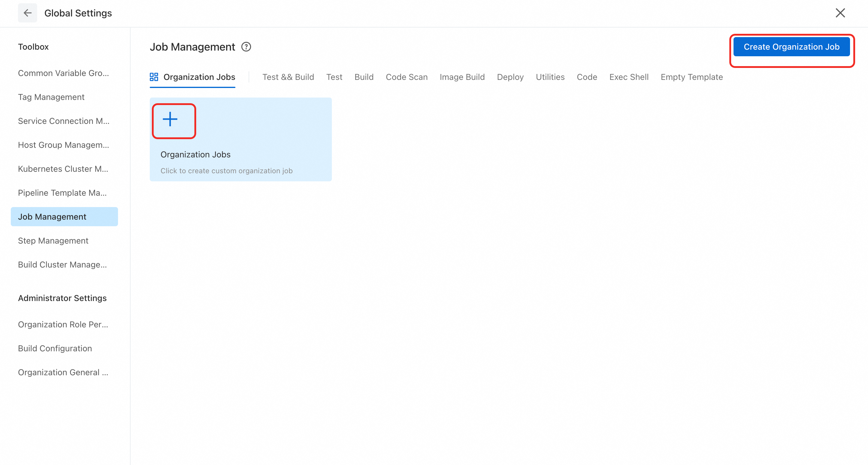Select the Image Build tab
This screenshot has height=465, width=868.
pyautogui.click(x=462, y=77)
